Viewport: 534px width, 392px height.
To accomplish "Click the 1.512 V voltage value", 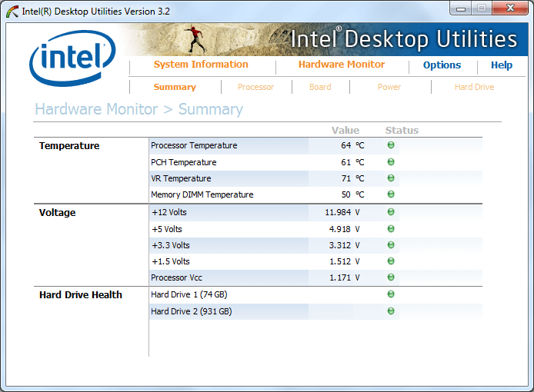I will point(344,261).
